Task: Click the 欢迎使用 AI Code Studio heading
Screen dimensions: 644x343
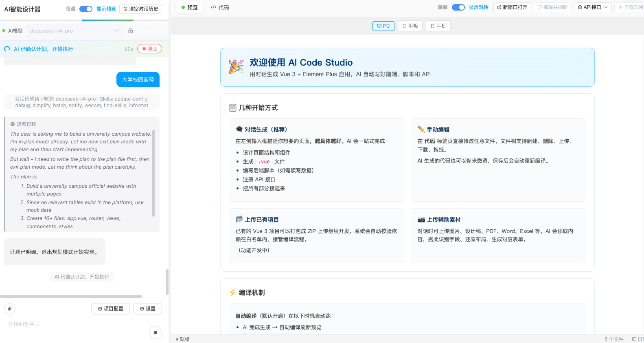Action: [x=301, y=62]
